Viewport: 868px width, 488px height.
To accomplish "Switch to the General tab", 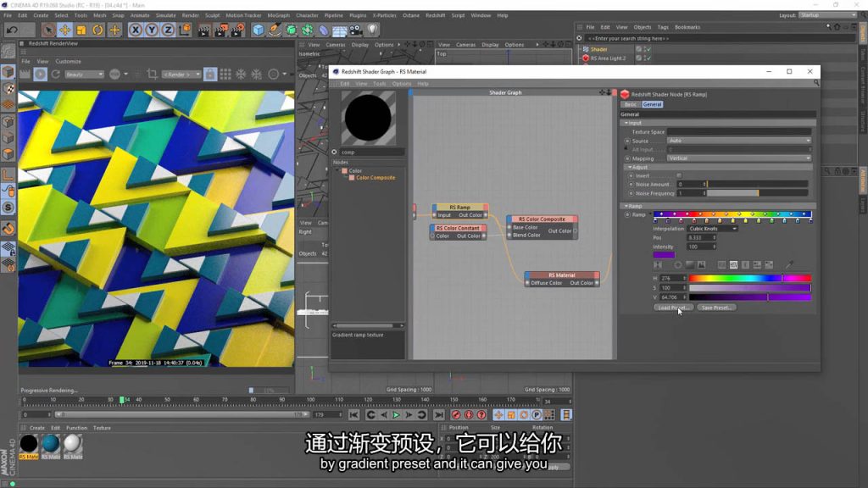I will pos(652,104).
